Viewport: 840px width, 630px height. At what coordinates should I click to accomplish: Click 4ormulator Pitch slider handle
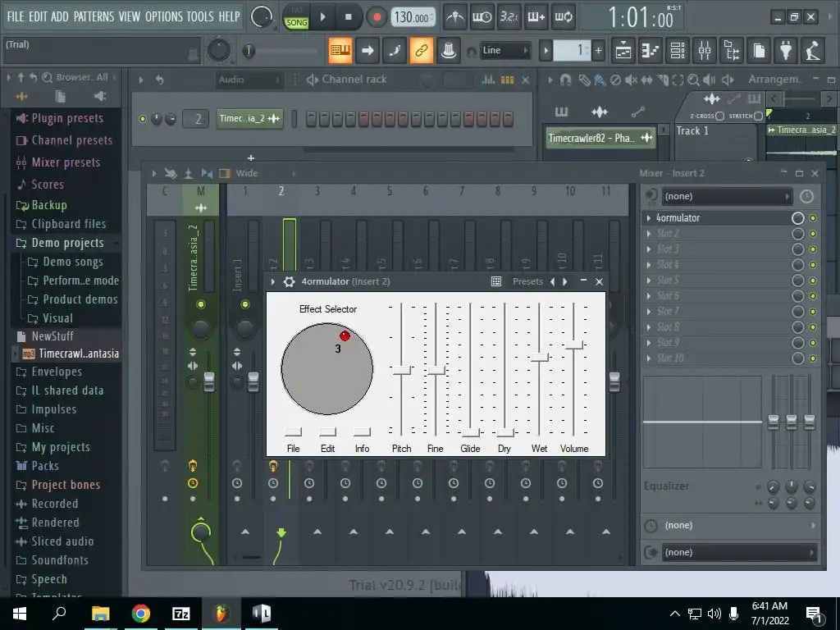click(x=401, y=370)
